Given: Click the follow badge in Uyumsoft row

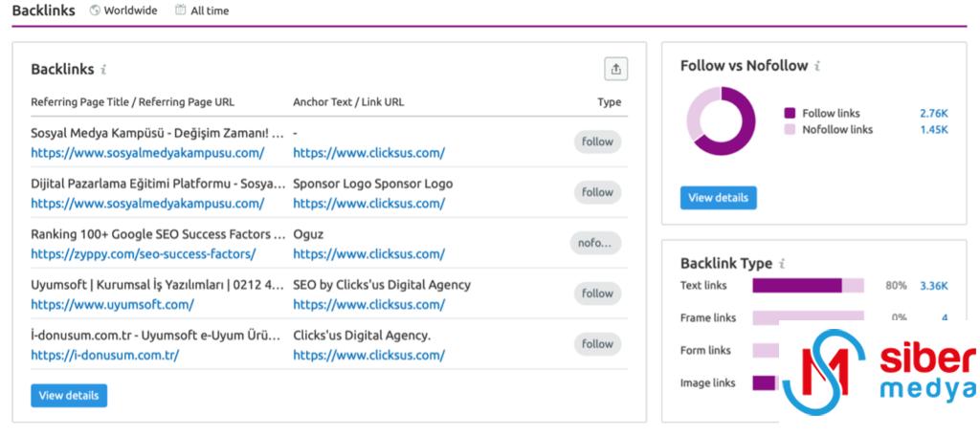Looking at the screenshot, I should tap(597, 294).
